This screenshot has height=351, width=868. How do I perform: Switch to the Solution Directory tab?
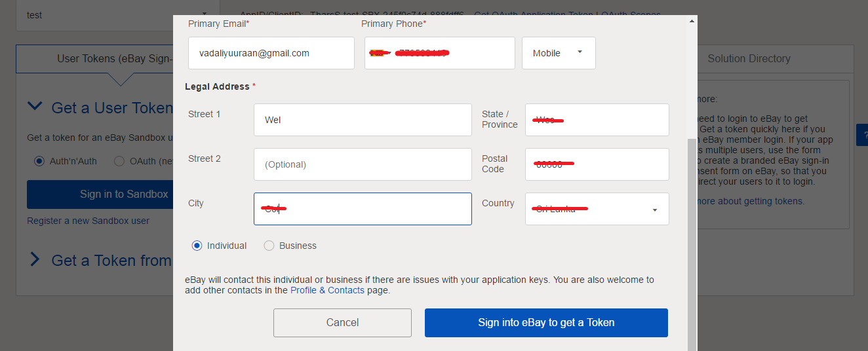749,58
